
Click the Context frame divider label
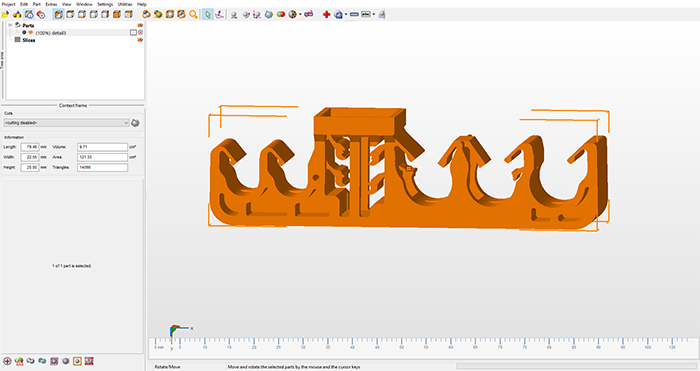pos(73,105)
